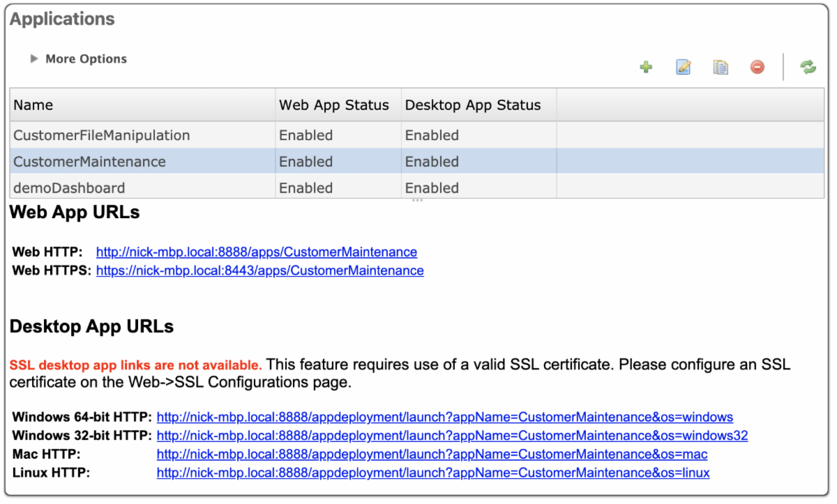This screenshot has width=837, height=504.
Task: Click the Desktop App Status column header
Action: pyautogui.click(x=473, y=105)
